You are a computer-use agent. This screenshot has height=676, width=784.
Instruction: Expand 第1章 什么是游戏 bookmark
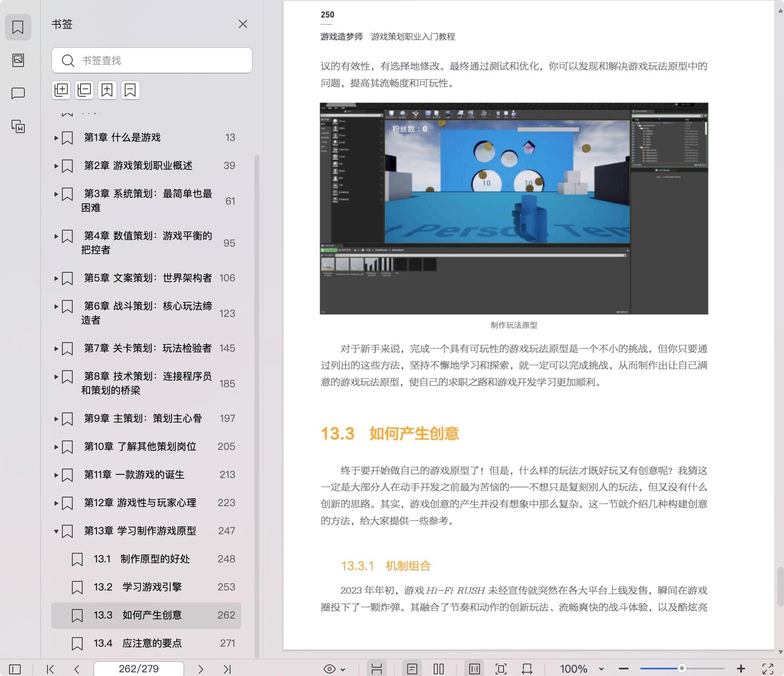[56, 138]
